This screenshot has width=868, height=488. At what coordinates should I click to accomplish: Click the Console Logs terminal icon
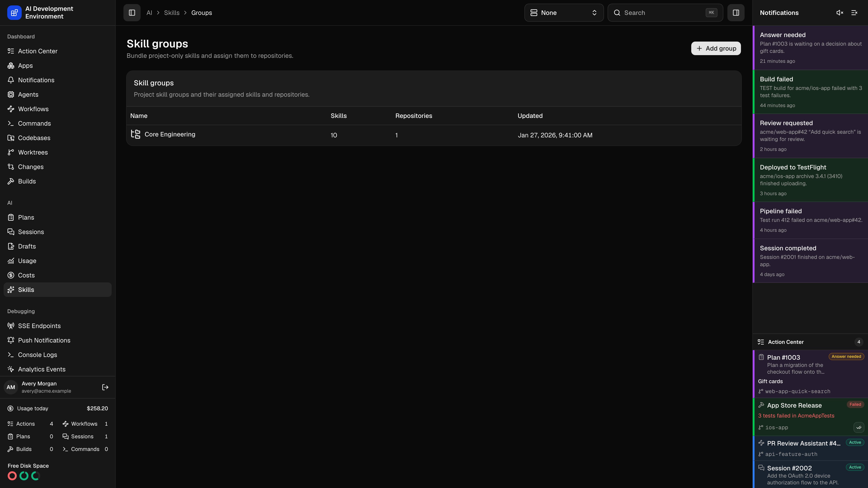(11, 355)
